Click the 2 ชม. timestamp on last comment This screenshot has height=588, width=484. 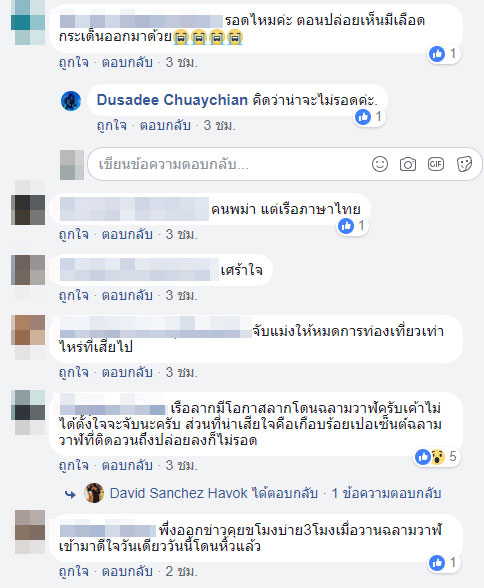pos(181,571)
